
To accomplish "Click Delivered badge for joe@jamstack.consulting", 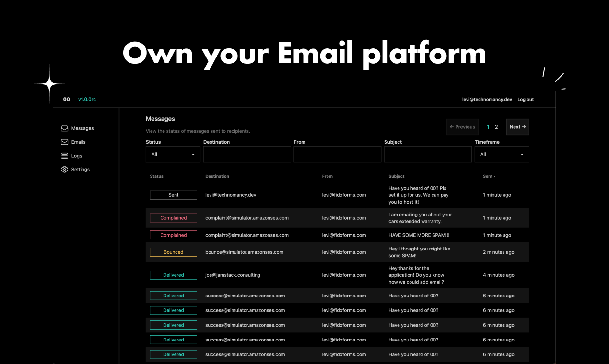I will 173,275.
